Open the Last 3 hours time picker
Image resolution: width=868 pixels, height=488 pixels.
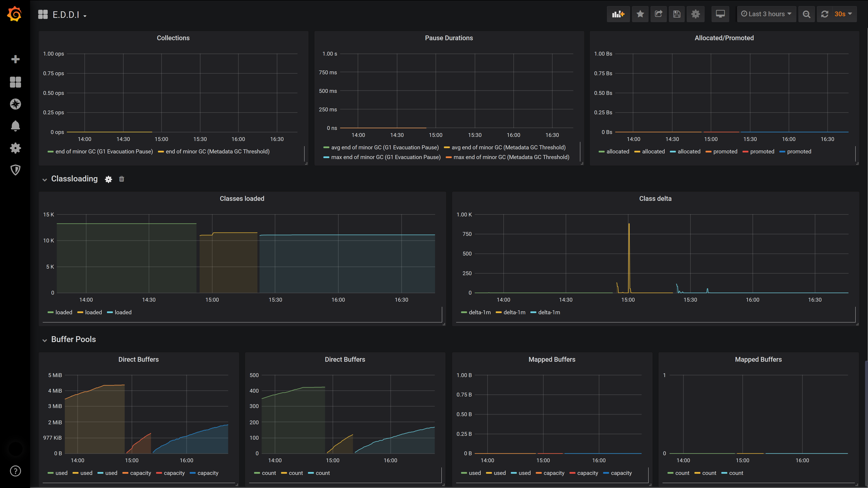pyautogui.click(x=766, y=14)
